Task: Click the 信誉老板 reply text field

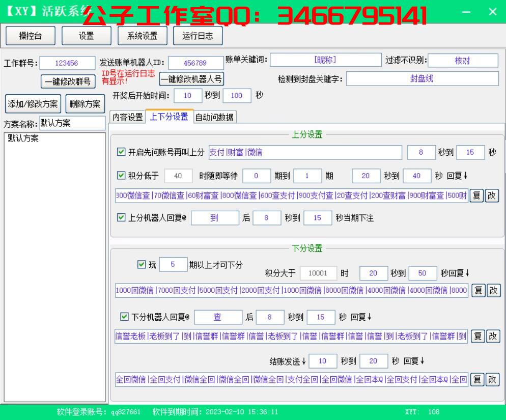Action: coord(291,337)
